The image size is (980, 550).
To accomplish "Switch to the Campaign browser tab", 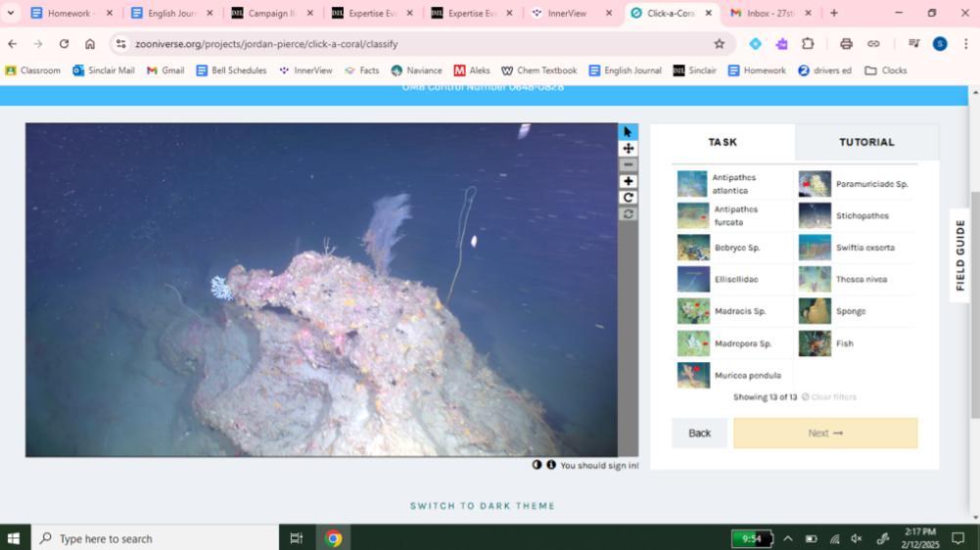I will point(272,13).
